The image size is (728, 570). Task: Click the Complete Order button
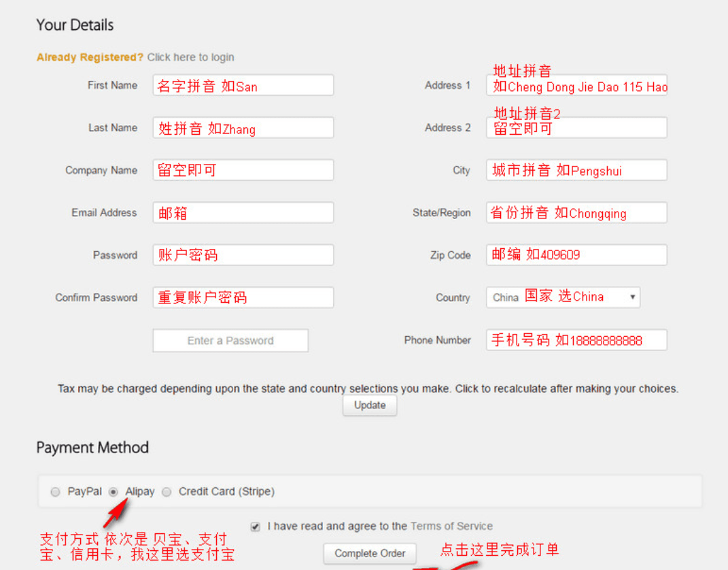370,554
